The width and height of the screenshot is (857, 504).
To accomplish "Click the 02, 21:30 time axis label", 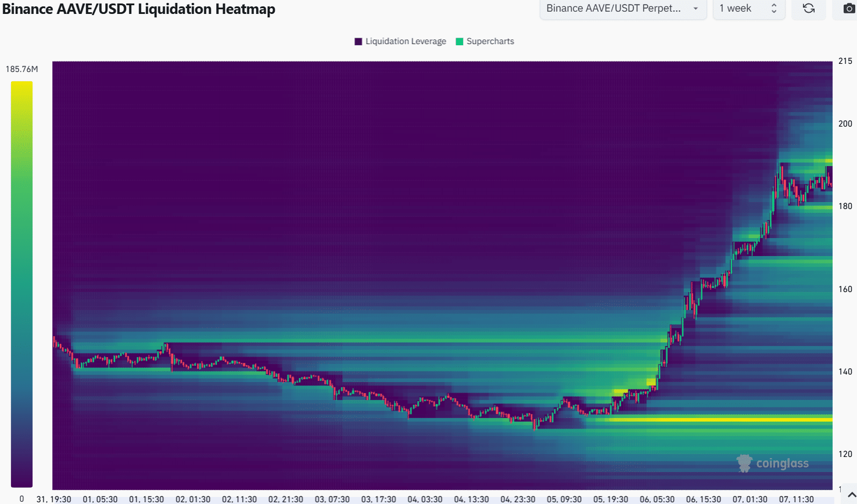I will tap(286, 499).
